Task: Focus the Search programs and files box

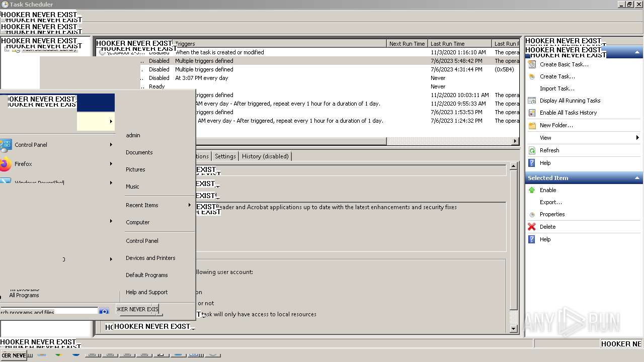Action: click(49, 312)
